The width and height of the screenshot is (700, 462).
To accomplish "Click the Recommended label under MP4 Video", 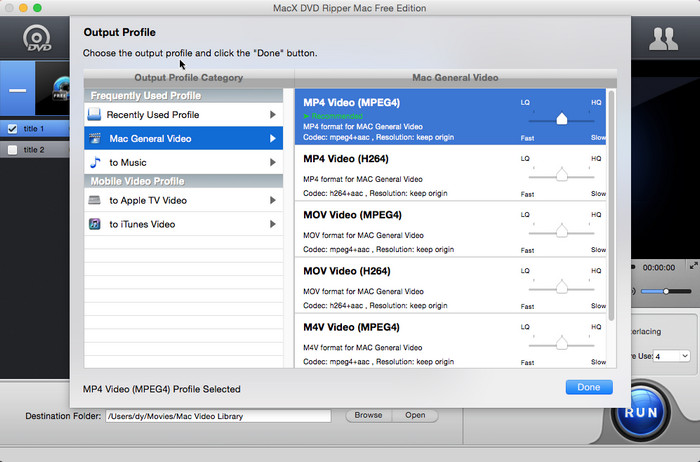I will [x=333, y=116].
